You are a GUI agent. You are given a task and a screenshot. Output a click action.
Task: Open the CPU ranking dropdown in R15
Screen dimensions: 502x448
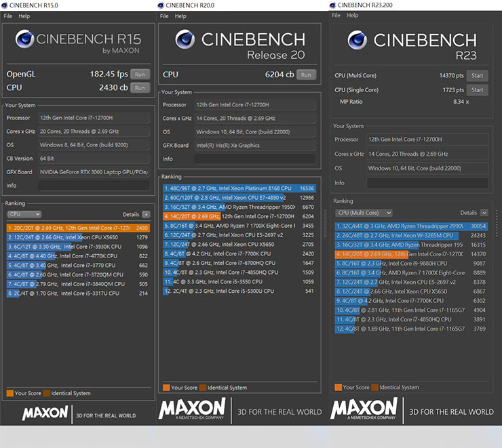(x=24, y=214)
